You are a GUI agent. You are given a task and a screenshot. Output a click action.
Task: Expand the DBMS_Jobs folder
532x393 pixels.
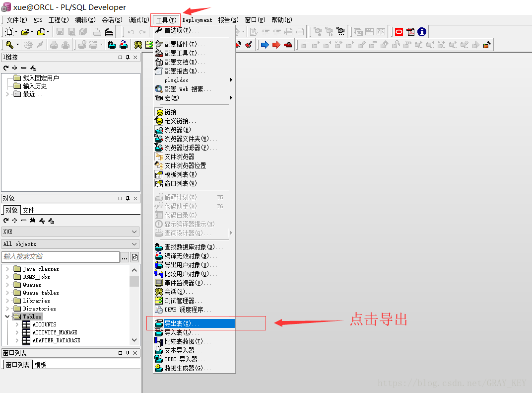click(x=7, y=277)
